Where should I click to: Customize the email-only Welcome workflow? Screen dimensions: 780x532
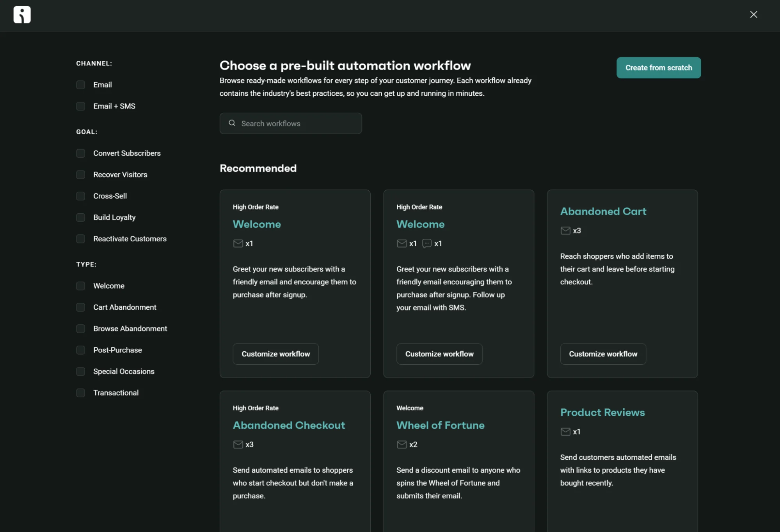point(275,354)
